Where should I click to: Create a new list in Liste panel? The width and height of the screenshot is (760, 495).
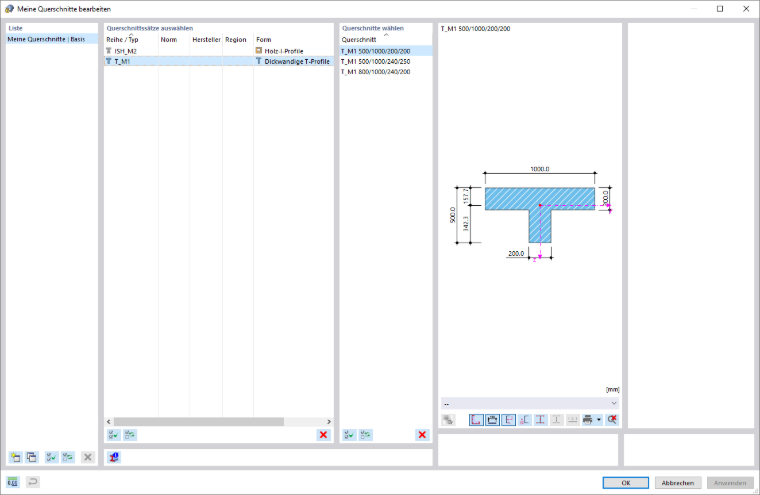click(x=16, y=457)
